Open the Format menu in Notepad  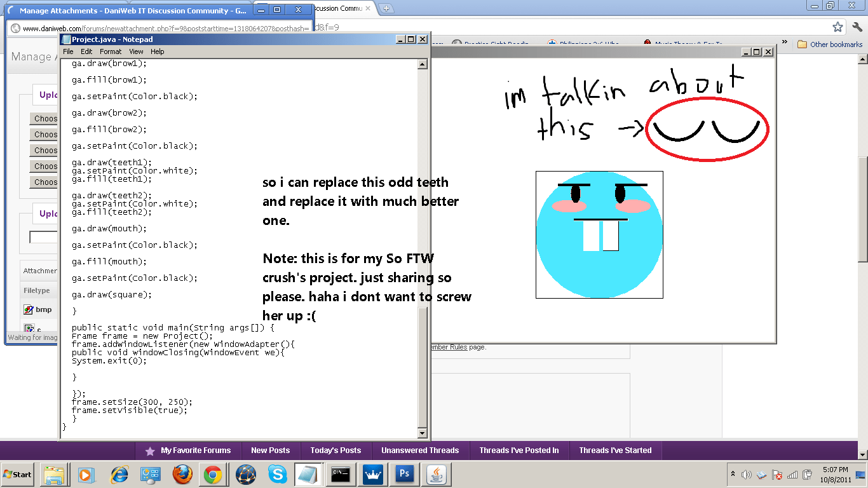(x=111, y=51)
